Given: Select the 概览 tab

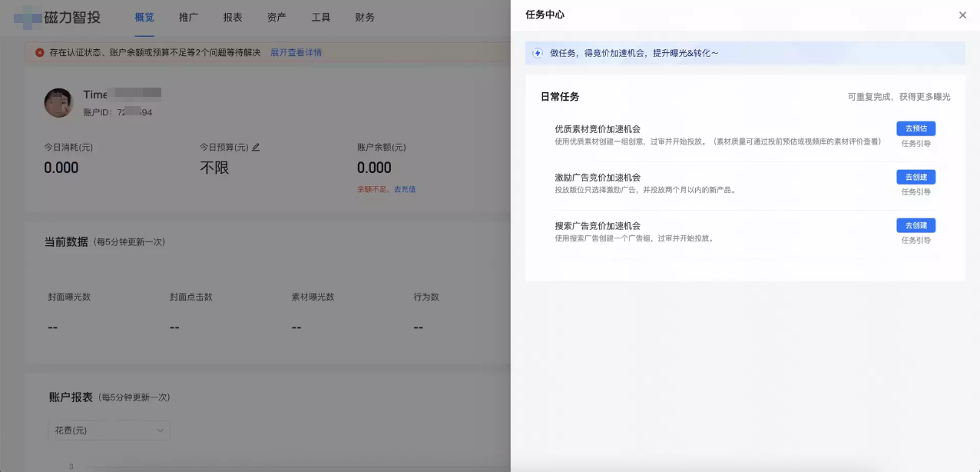Looking at the screenshot, I should [145, 18].
